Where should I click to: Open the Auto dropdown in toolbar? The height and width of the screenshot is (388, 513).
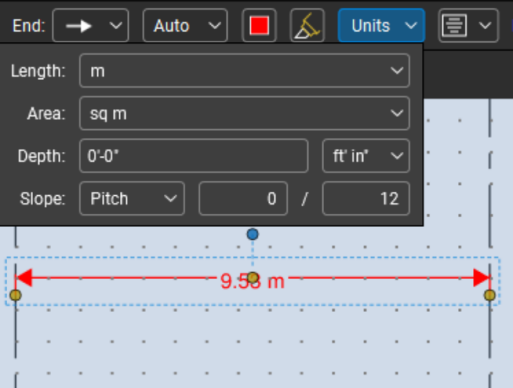coord(185,26)
